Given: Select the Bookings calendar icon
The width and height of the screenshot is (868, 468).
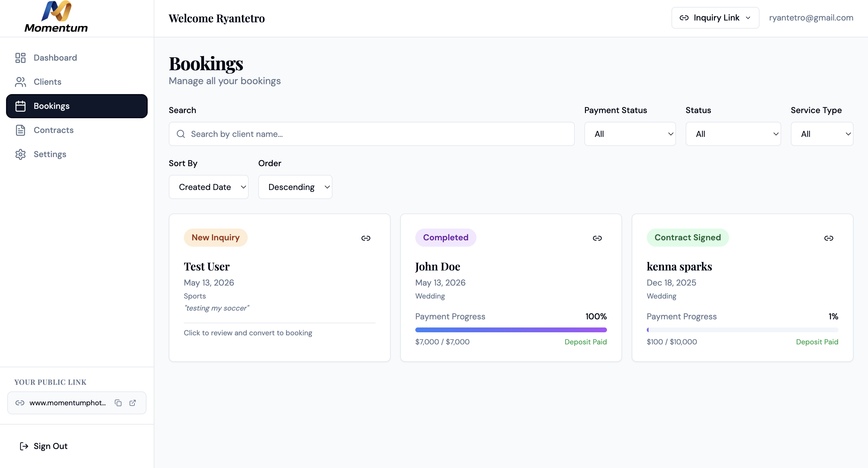Looking at the screenshot, I should pyautogui.click(x=20, y=106).
